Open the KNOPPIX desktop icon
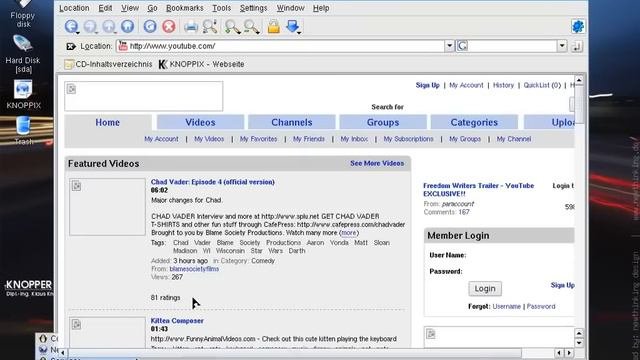The image size is (640, 360). [23, 95]
